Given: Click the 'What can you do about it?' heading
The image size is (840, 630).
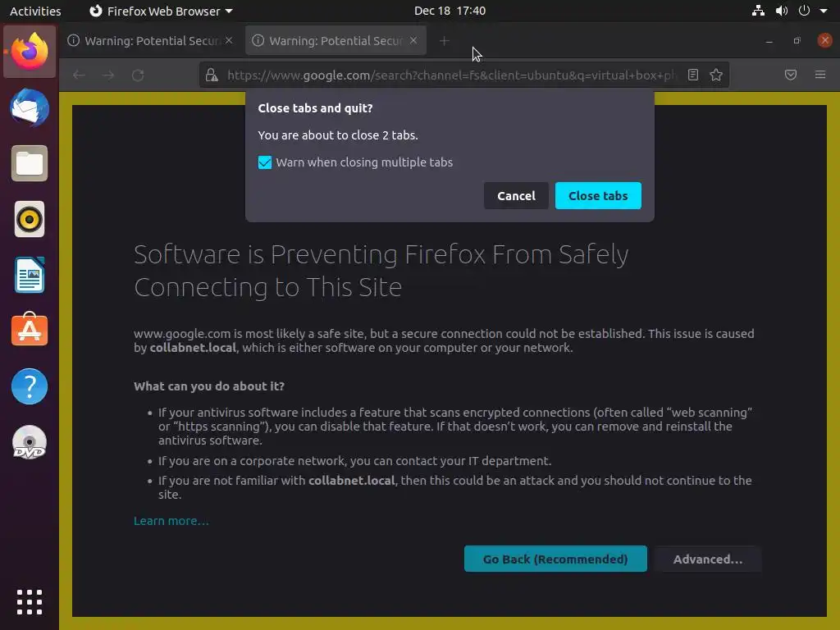Looking at the screenshot, I should coord(209,386).
